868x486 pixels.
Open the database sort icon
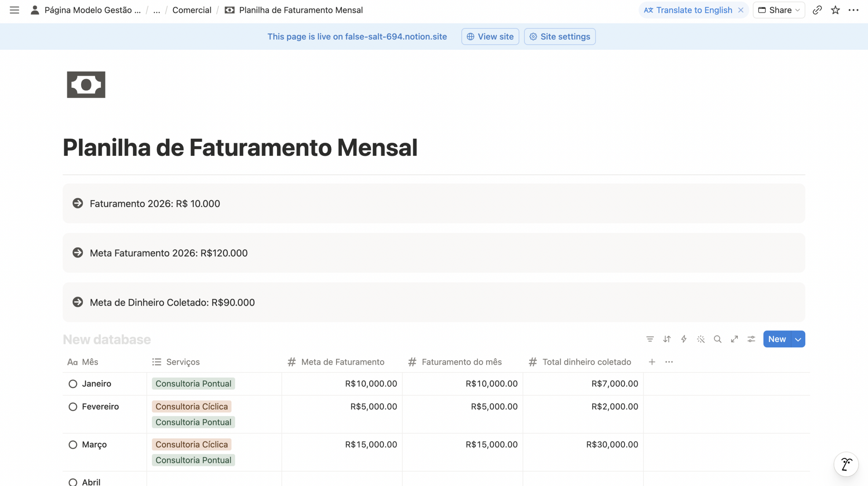tap(667, 339)
